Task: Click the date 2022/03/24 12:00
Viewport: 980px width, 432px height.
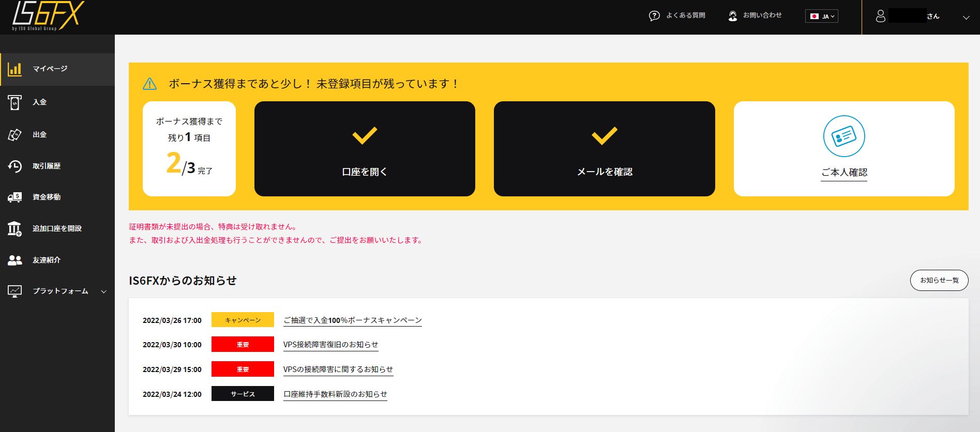Action: pyautogui.click(x=172, y=394)
